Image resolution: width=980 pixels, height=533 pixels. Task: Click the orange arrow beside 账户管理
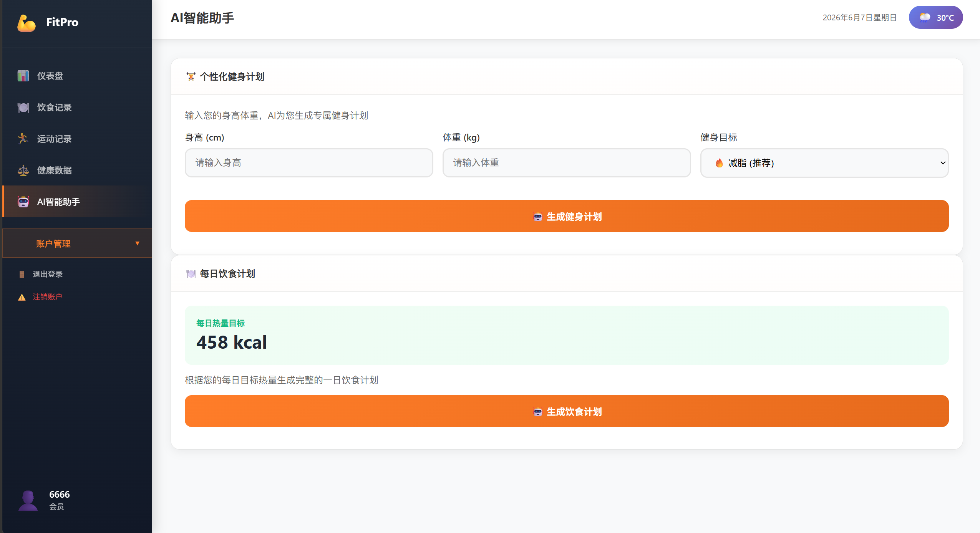point(138,243)
